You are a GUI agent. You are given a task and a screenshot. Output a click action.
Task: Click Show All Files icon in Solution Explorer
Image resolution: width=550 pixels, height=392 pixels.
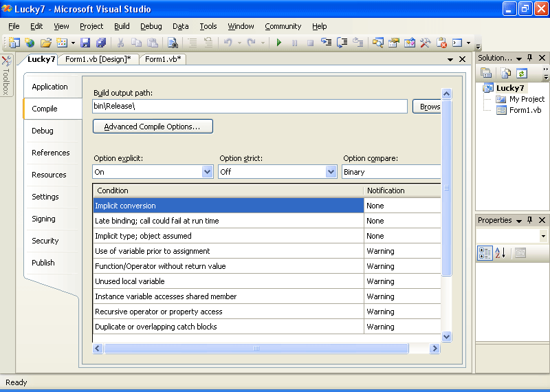[505, 73]
